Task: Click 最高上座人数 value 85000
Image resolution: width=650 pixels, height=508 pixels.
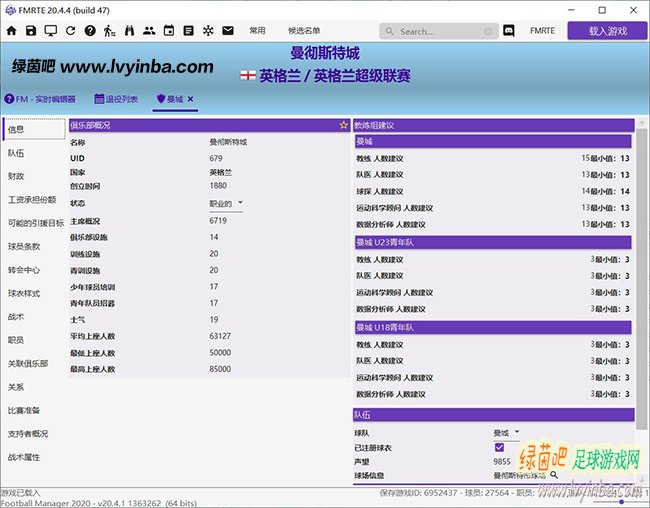Action: [x=220, y=369]
